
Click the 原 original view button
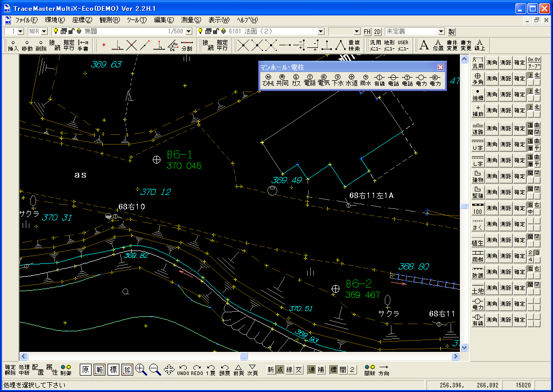(86, 370)
